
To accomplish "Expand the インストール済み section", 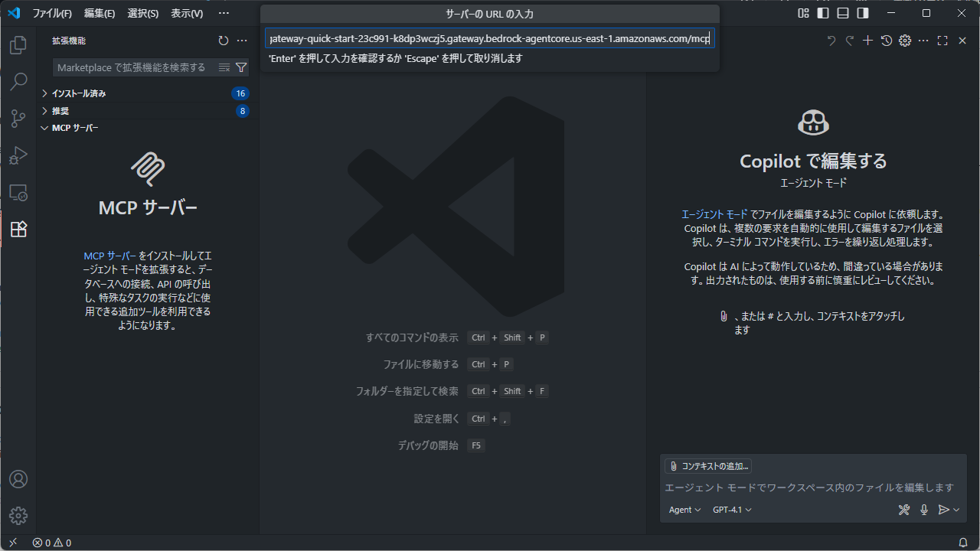I will (145, 93).
